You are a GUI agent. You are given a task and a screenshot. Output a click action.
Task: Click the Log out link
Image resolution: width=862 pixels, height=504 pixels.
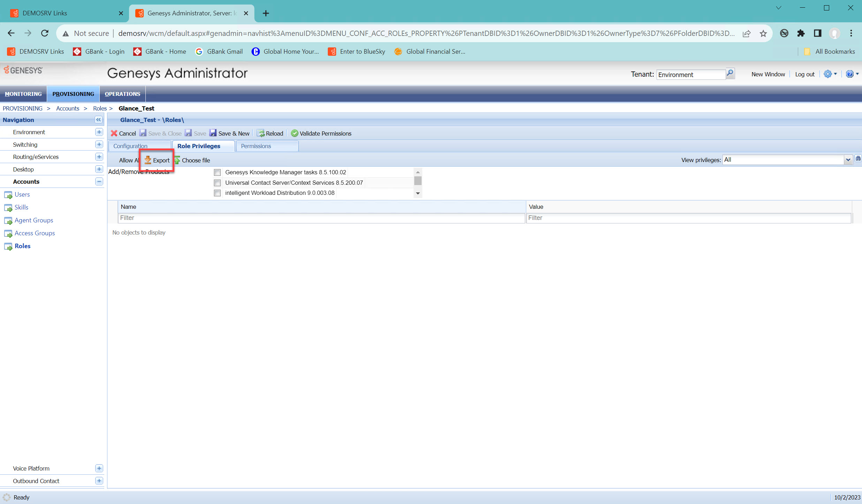point(805,74)
